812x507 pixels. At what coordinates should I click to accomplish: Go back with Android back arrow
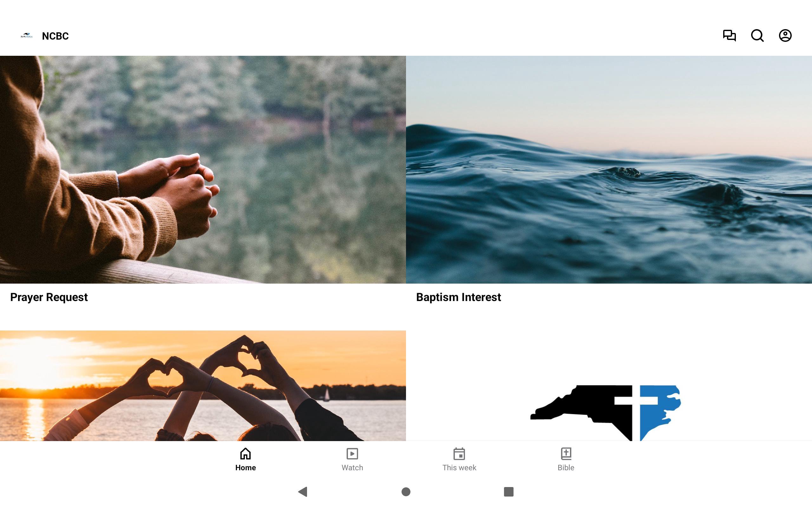pyautogui.click(x=303, y=492)
